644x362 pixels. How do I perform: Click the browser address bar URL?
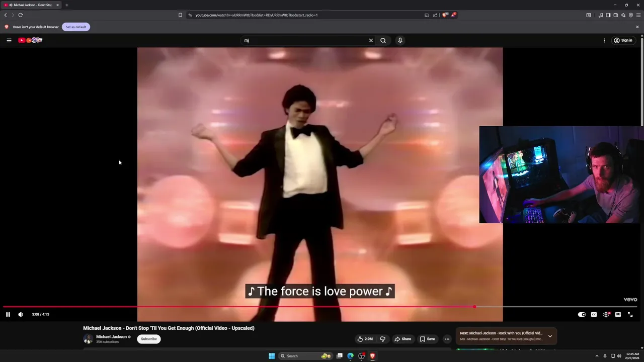tap(257, 15)
